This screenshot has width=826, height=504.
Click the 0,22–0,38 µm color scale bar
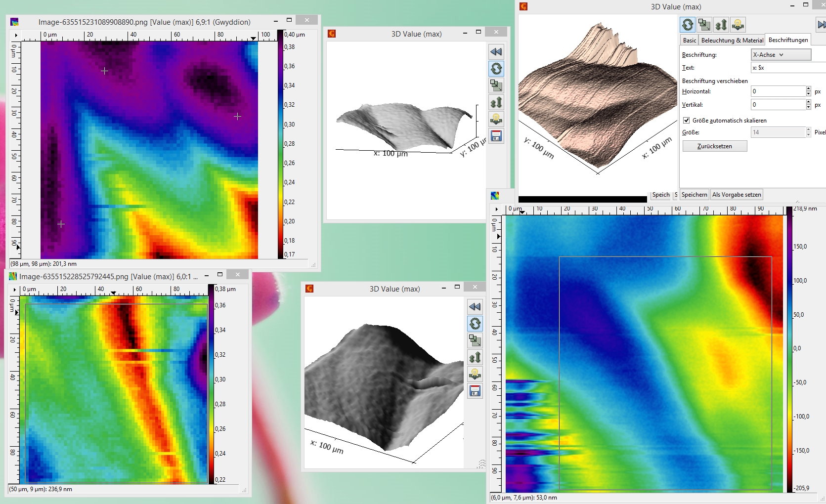pyautogui.click(x=211, y=384)
